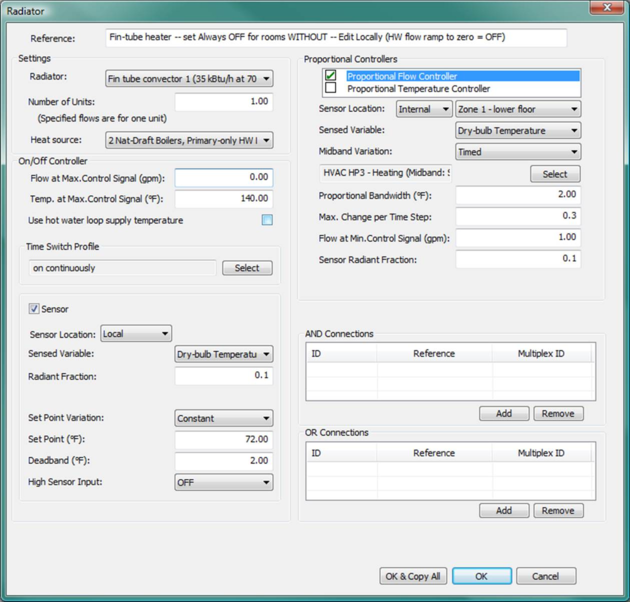Image resolution: width=630 pixels, height=602 pixels.
Task: Expand the High Sensor Input dropdown
Action: coord(223,482)
